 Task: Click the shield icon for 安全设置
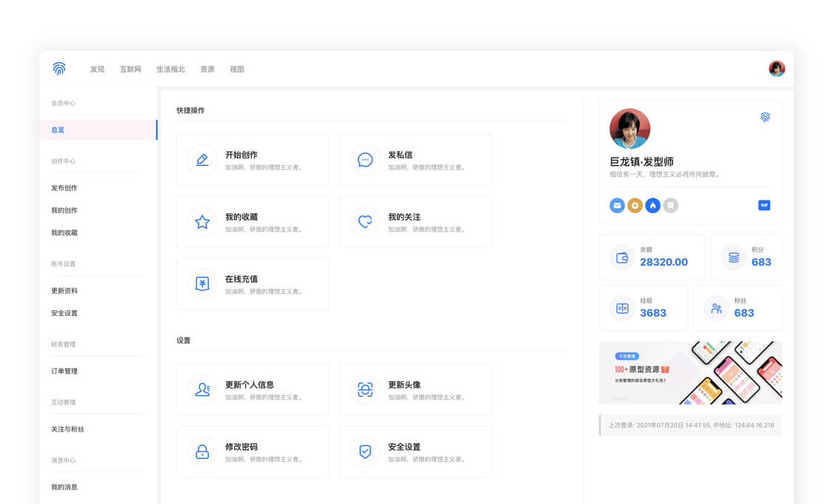[x=365, y=451]
